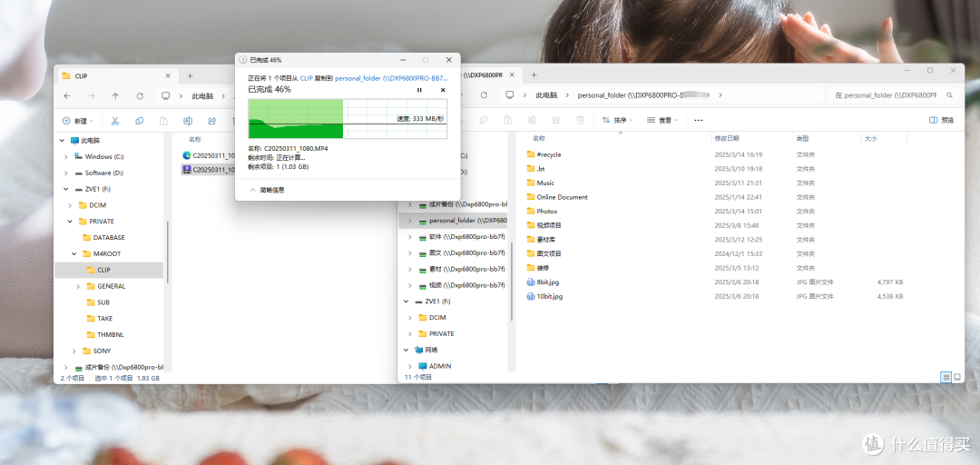Add a new tab in personal_folder window

[534, 75]
